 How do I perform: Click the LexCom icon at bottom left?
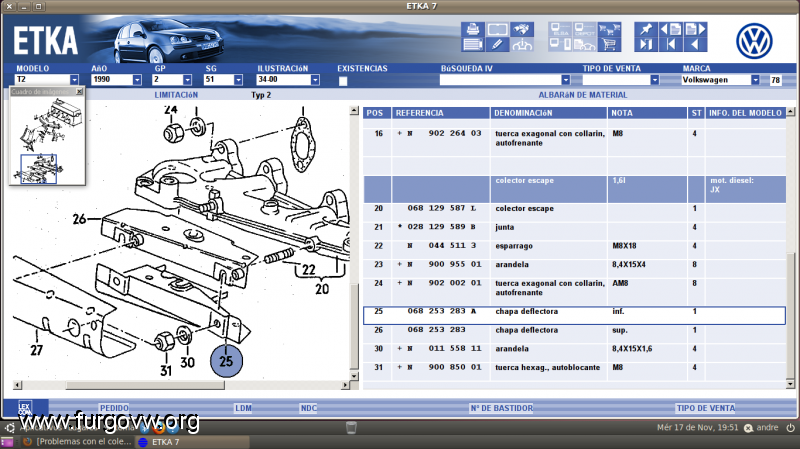(x=25, y=408)
